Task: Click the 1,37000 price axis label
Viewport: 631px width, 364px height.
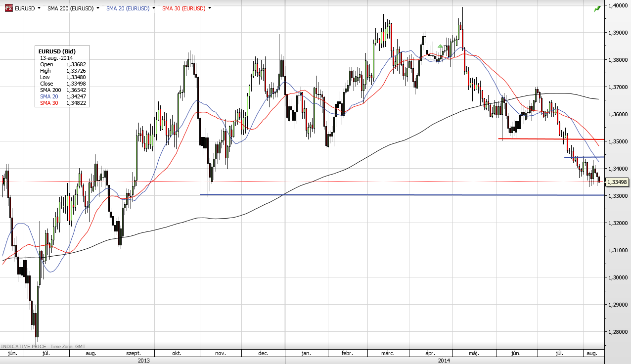Action: pos(618,87)
